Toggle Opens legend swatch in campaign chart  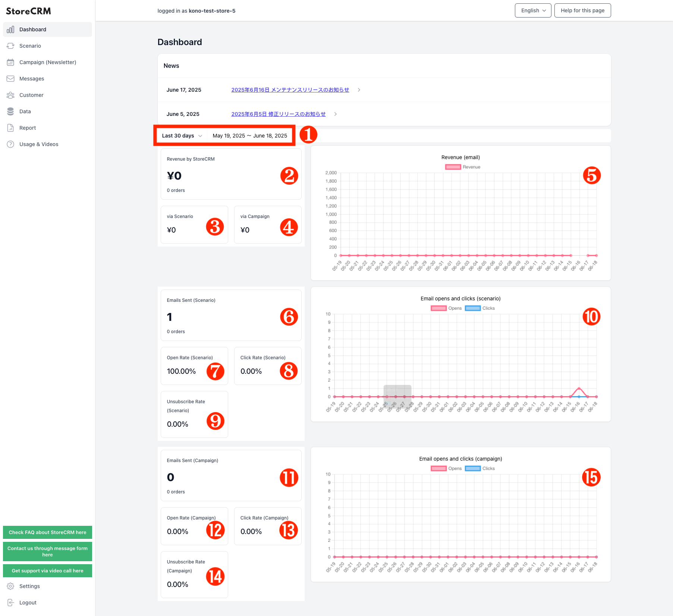(438, 468)
